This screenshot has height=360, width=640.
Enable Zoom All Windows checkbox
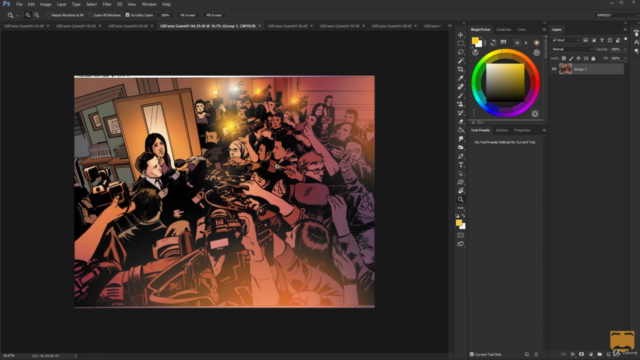coord(90,15)
